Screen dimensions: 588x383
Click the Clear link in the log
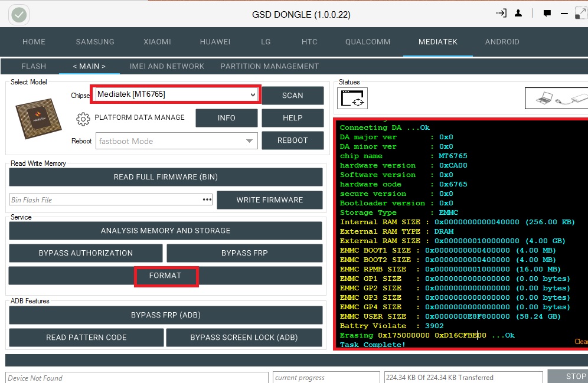tap(581, 342)
